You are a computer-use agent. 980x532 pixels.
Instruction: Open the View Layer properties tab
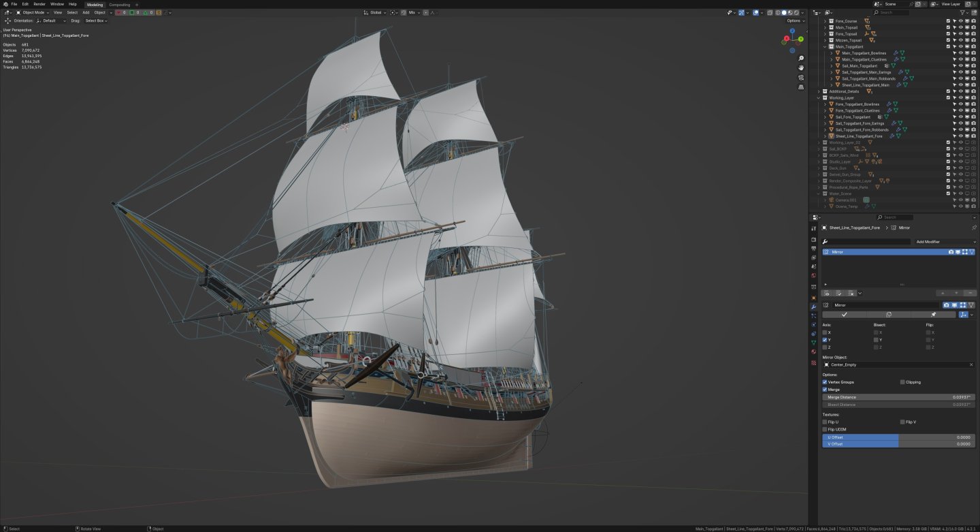tap(813, 257)
